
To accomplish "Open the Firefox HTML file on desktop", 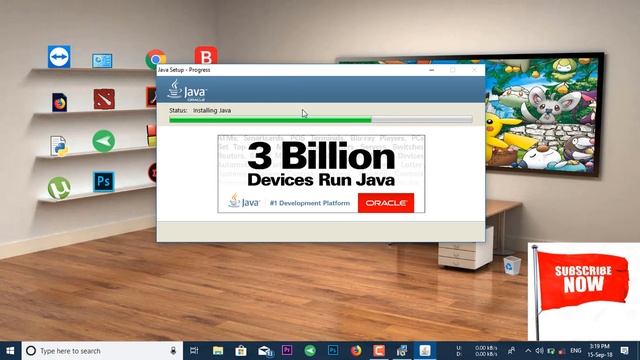I will pyautogui.click(x=60, y=102).
